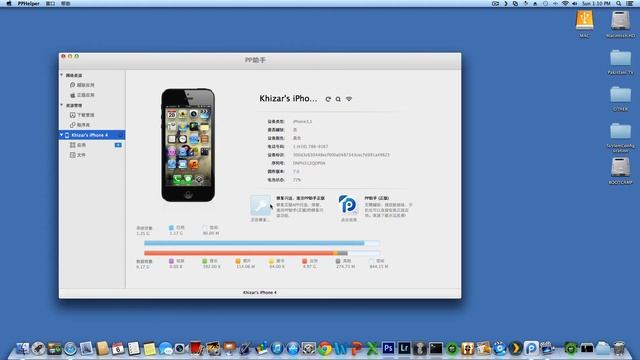Click the blue PP logo icon in window

tap(348, 205)
